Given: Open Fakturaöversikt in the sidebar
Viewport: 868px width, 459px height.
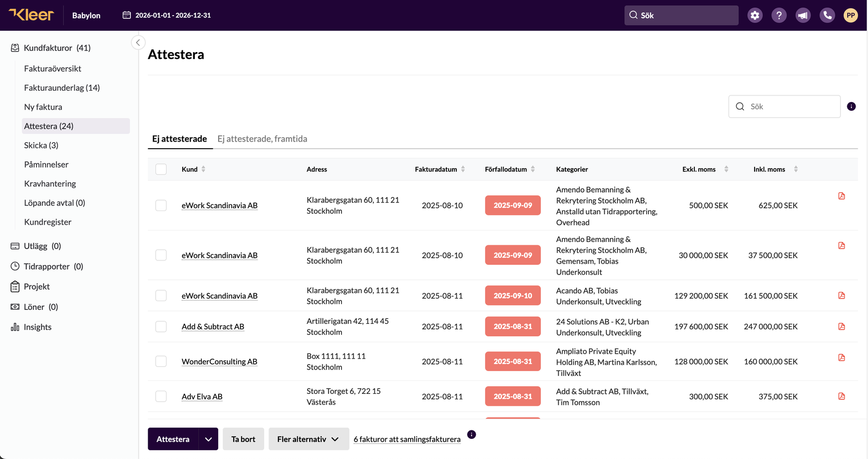Looking at the screenshot, I should pos(53,68).
